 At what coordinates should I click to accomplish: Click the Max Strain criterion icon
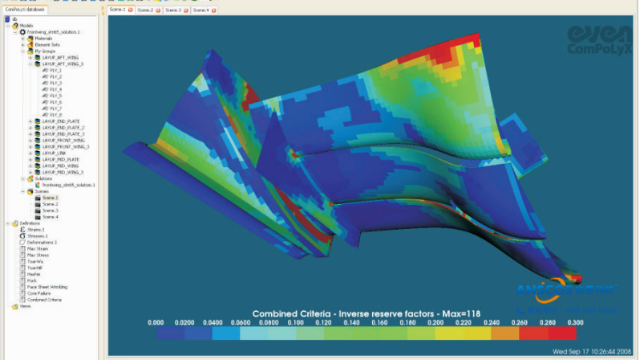23,249
